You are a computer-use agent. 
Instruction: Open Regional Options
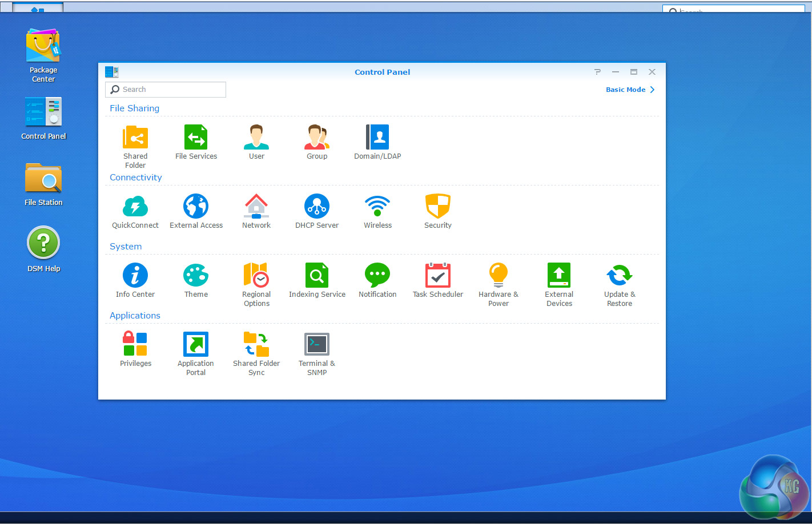pos(256,276)
